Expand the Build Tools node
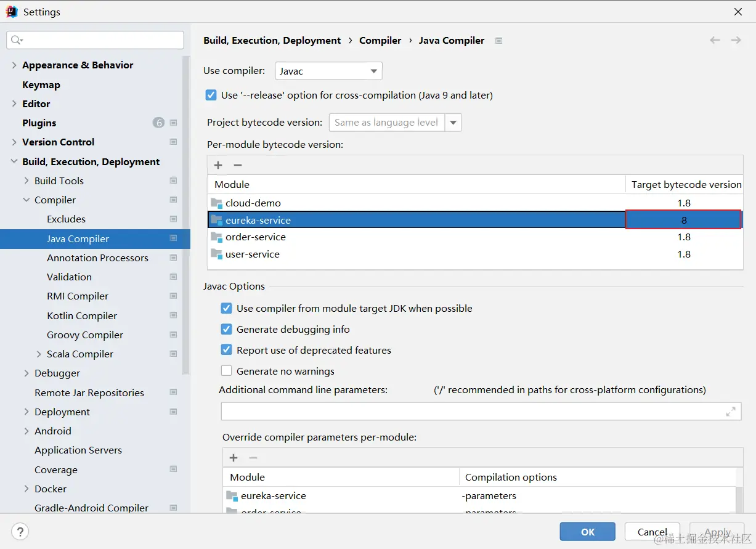The width and height of the screenshot is (756, 549). [26, 181]
